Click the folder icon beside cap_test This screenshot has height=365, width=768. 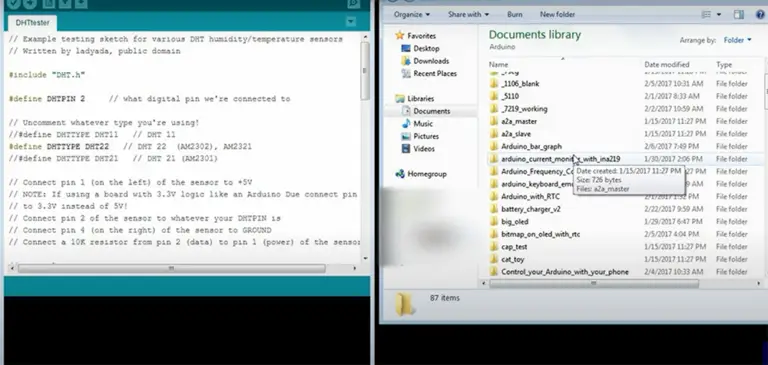[x=494, y=246]
